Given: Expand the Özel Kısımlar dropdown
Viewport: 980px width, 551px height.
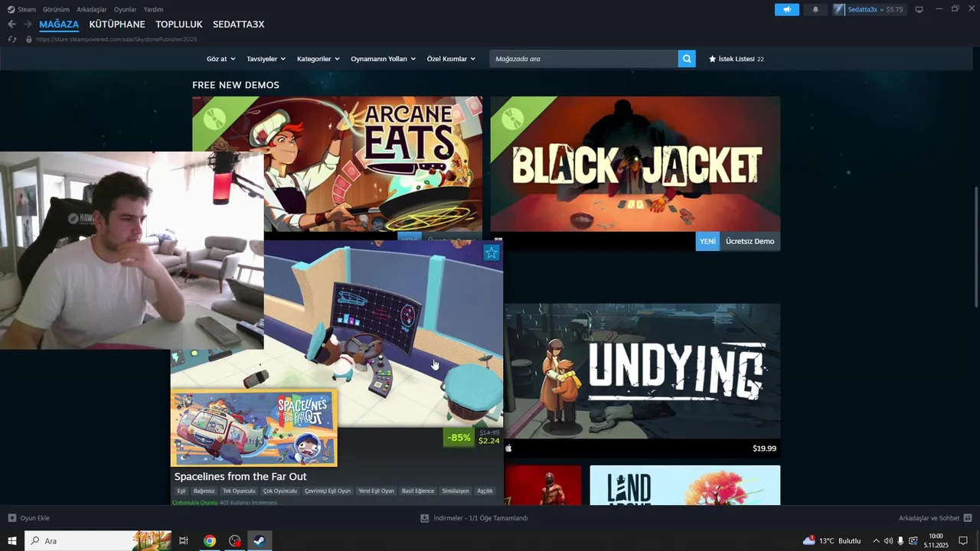Looking at the screenshot, I should click(x=451, y=59).
